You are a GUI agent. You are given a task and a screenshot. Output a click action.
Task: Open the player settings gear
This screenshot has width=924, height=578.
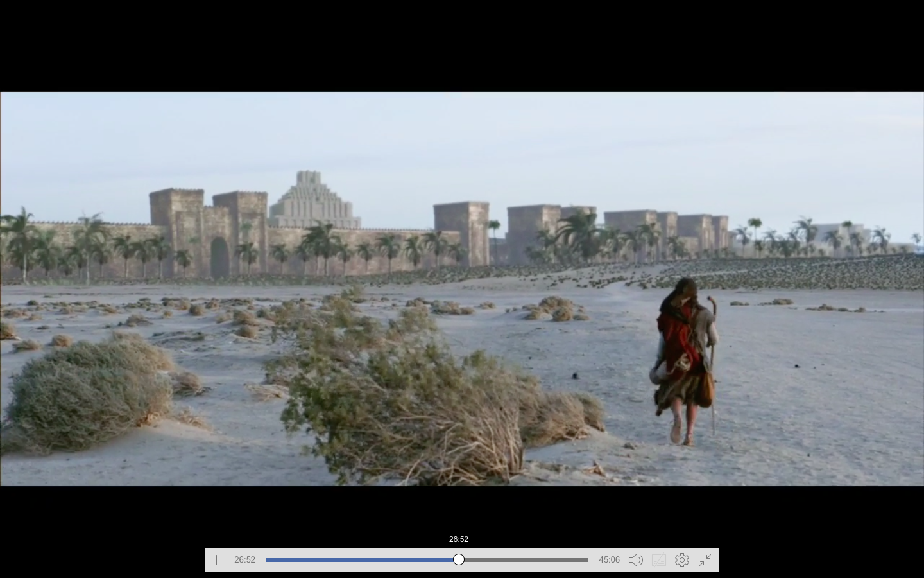(682, 560)
